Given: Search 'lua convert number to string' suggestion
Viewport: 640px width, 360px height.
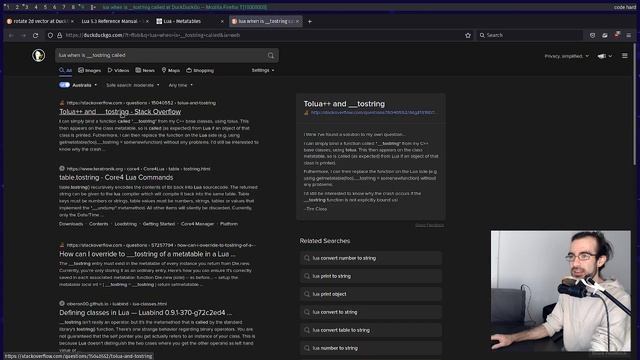Looking at the screenshot, I should 371,258.
